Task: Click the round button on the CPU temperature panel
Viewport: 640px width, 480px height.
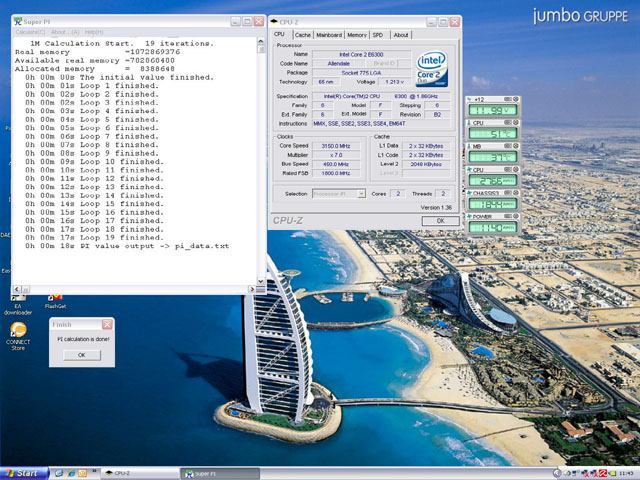Action: coord(516,122)
